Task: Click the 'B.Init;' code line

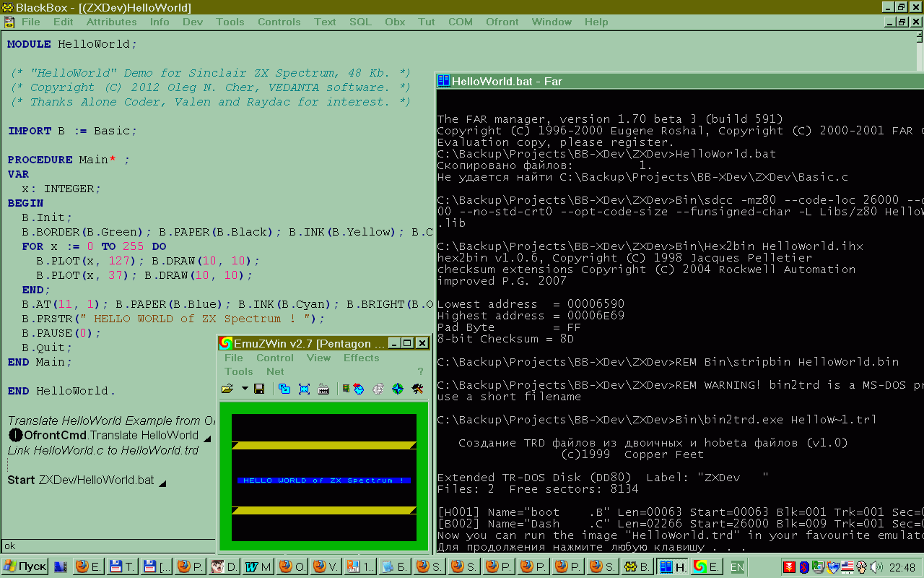Action: [x=47, y=217]
